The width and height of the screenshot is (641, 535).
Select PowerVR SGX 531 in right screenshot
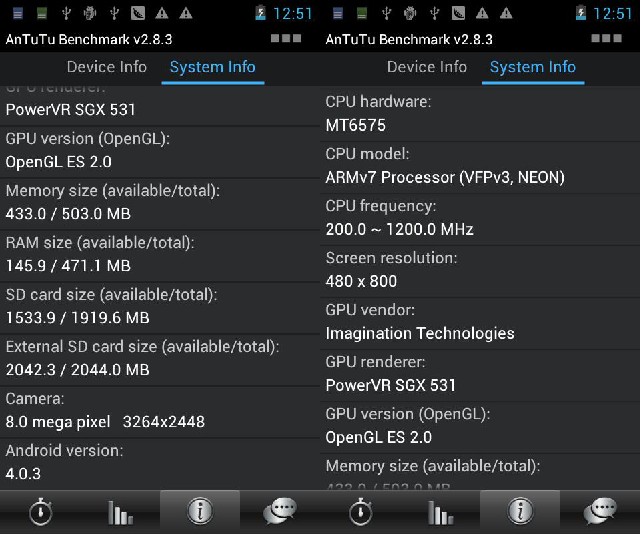pyautogui.click(x=390, y=385)
